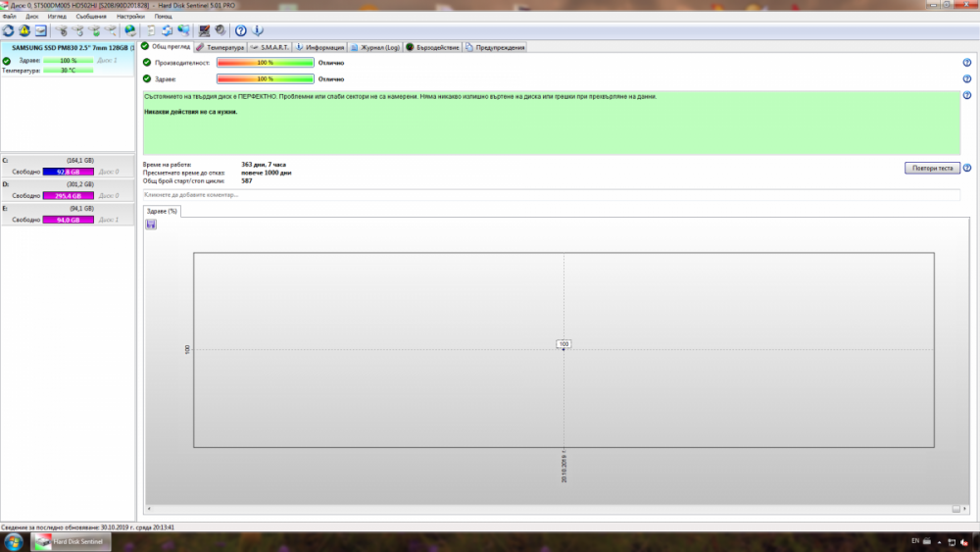The width and height of the screenshot is (980, 552).
Task: Click the Повтори теста button
Action: pyautogui.click(x=931, y=168)
